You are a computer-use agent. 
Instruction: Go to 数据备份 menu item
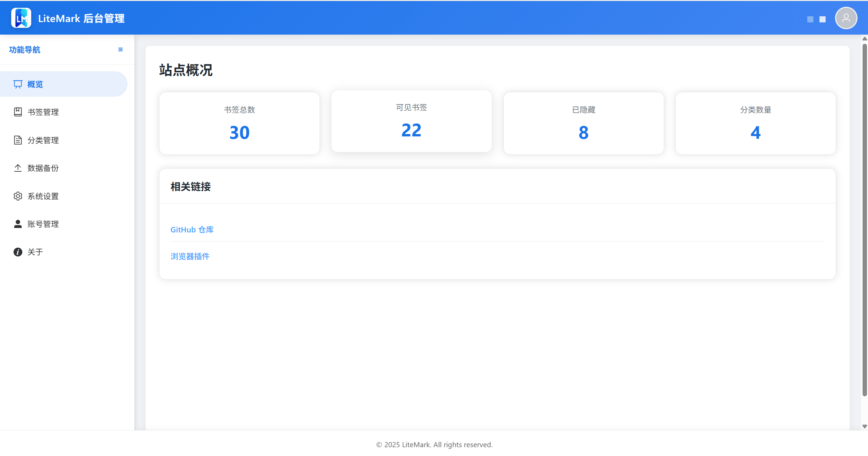[43, 168]
